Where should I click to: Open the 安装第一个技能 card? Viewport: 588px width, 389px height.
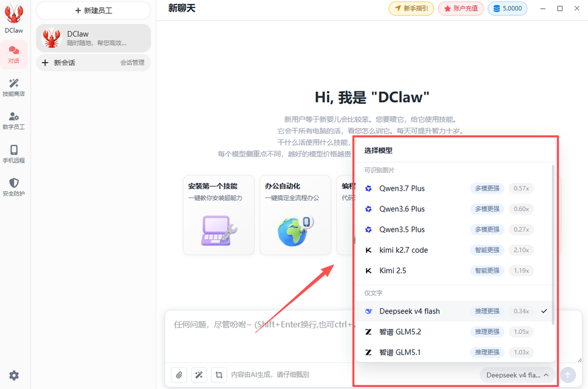pyautogui.click(x=219, y=215)
